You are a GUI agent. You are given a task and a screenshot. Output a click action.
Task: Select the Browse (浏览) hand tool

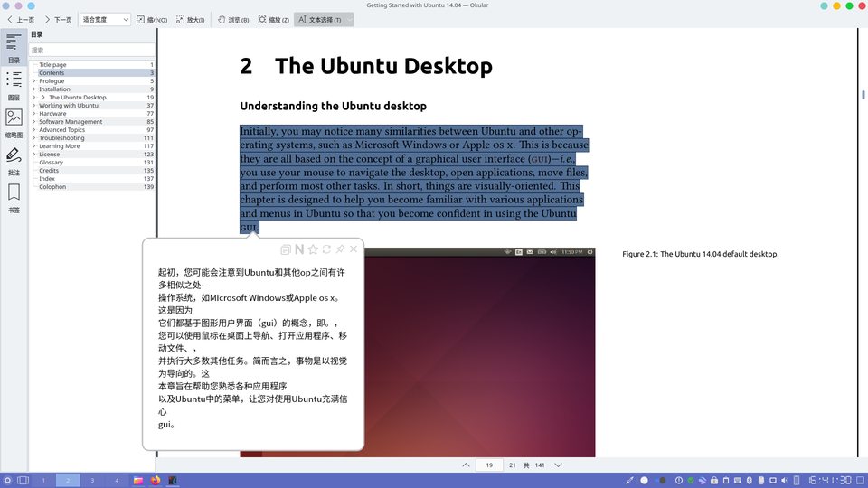tap(233, 19)
